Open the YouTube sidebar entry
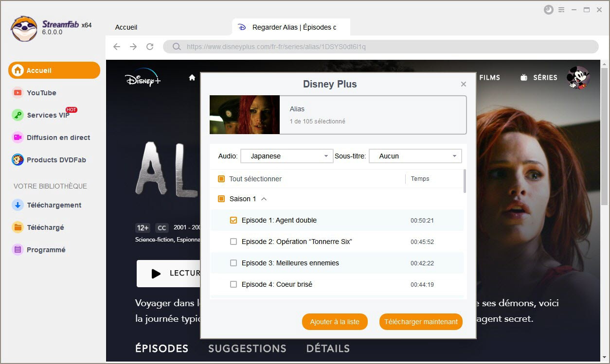 point(41,93)
